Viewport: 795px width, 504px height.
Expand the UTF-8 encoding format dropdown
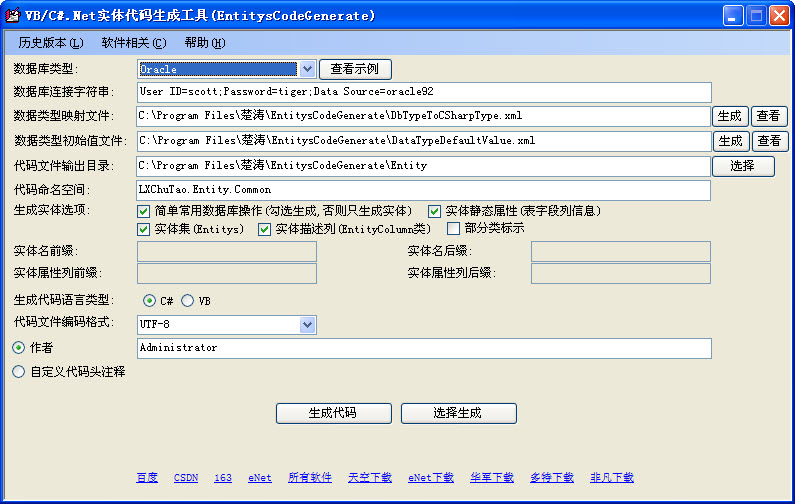(x=307, y=325)
